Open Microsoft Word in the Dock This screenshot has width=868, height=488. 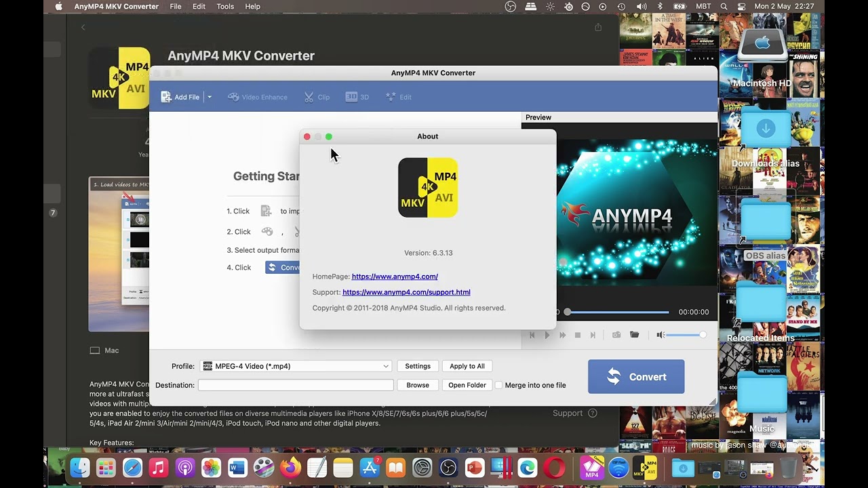[x=237, y=468]
